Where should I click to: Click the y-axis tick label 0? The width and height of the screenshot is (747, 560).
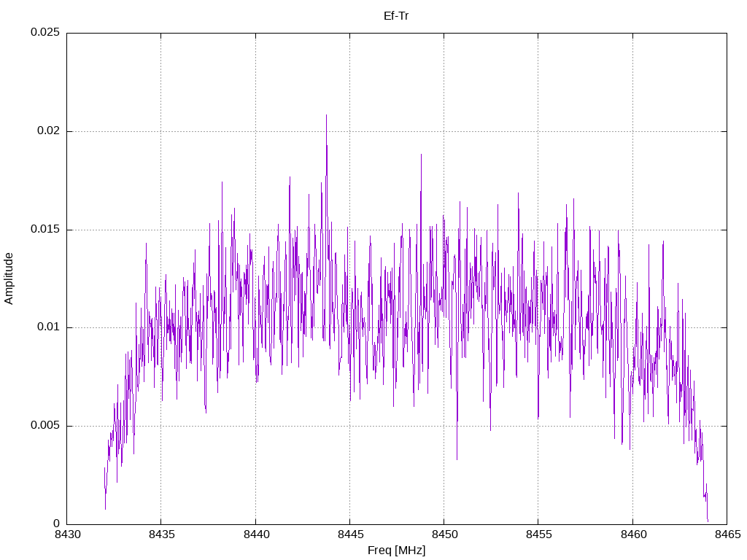tap(57, 524)
